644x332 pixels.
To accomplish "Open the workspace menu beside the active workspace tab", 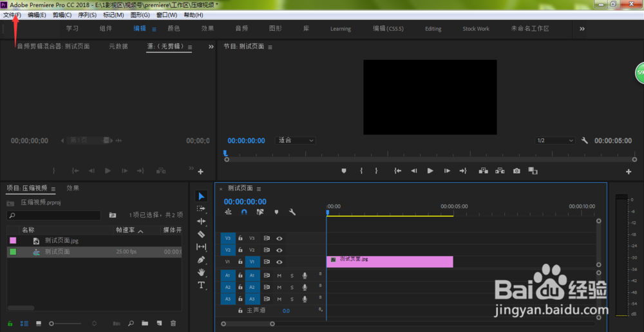I will tap(155, 29).
